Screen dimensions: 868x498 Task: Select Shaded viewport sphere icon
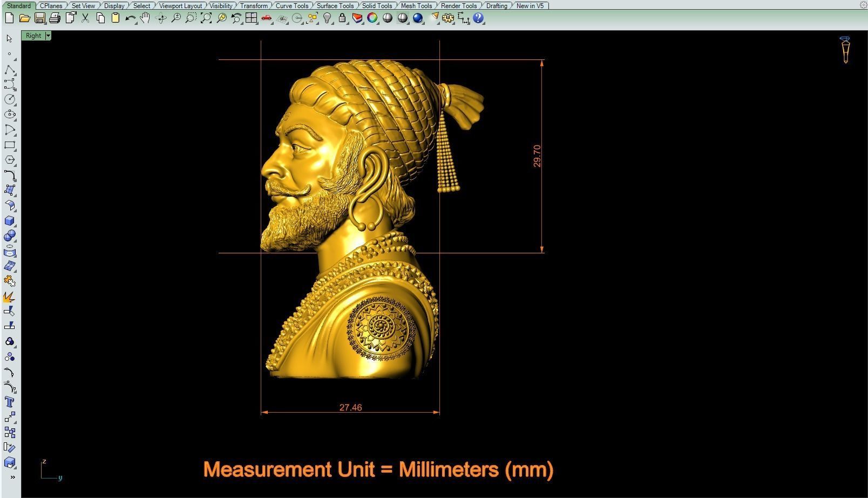point(388,18)
